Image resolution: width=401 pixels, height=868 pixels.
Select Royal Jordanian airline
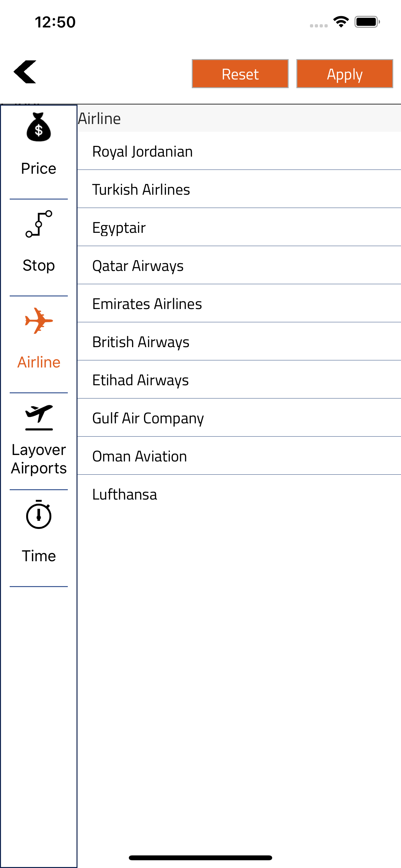(x=239, y=151)
